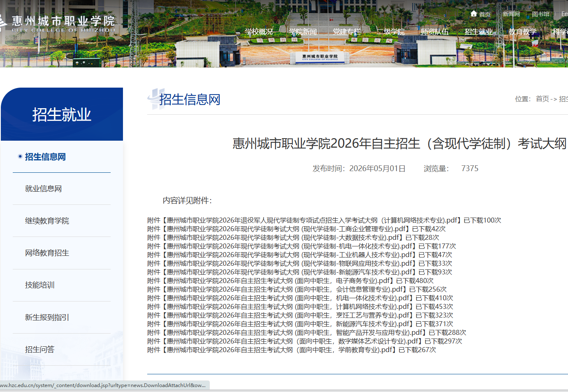The width and height of the screenshot is (568, 392).
Task: Click the 招生就业 sidebar header
Action: click(62, 114)
